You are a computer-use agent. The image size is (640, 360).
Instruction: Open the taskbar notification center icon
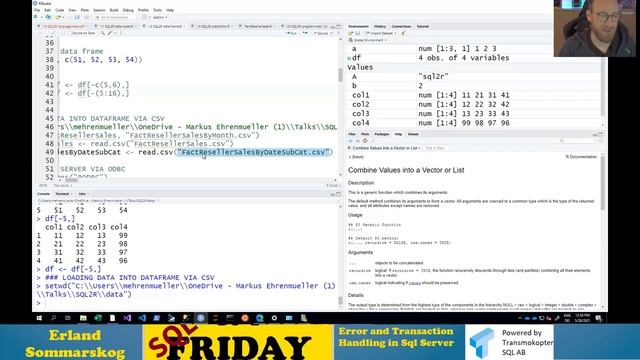click(x=598, y=318)
